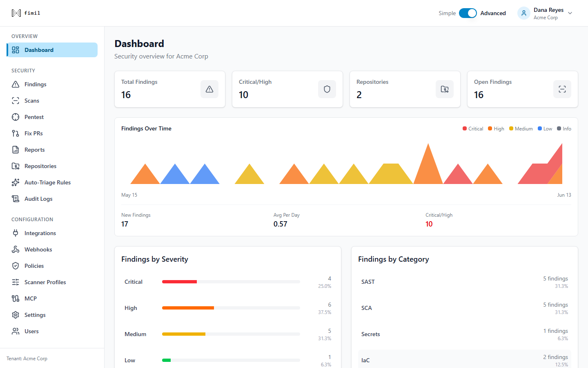Select the IaC category row

click(465, 359)
